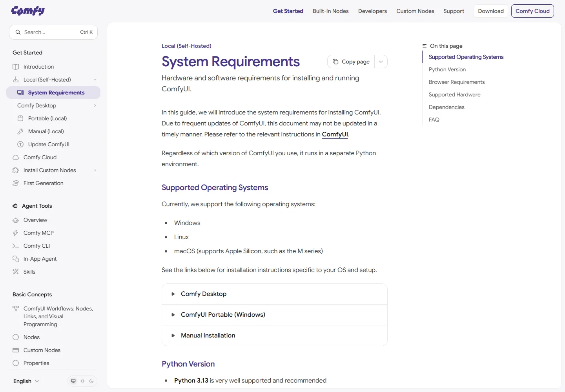Image resolution: width=565 pixels, height=392 pixels.
Task: Switch to dark theme with moon icon
Action: [x=91, y=381]
